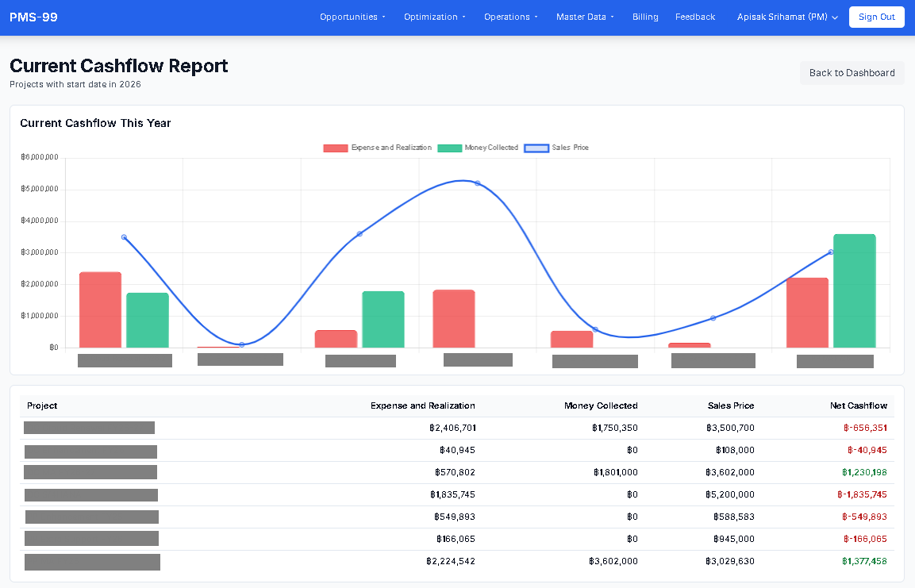
Task: Click the Sign Out button
Action: pyautogui.click(x=876, y=17)
